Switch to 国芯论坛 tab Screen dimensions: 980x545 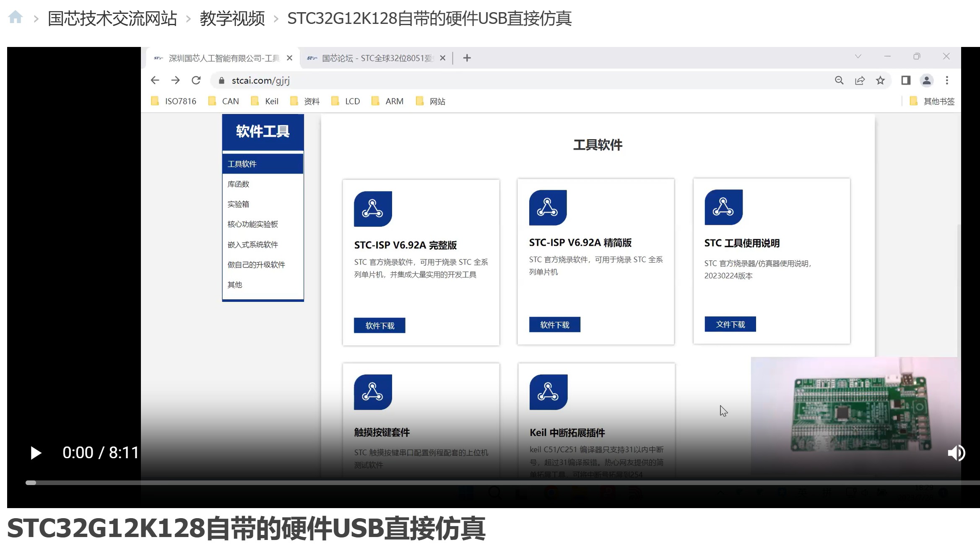376,58
